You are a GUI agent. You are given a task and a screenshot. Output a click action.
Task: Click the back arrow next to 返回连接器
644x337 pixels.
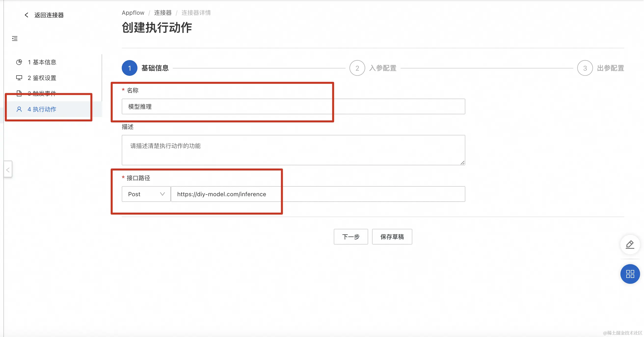point(26,15)
